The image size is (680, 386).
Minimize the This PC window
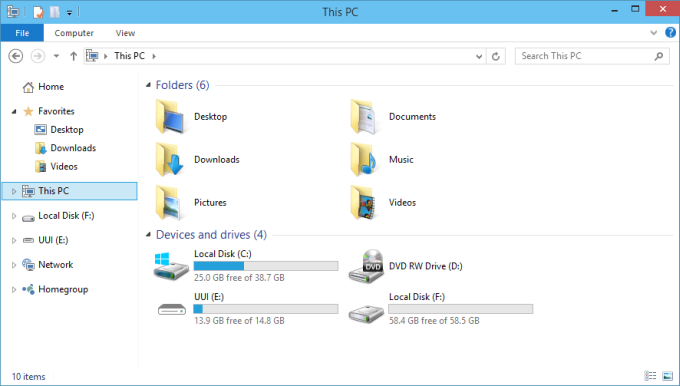point(614,10)
